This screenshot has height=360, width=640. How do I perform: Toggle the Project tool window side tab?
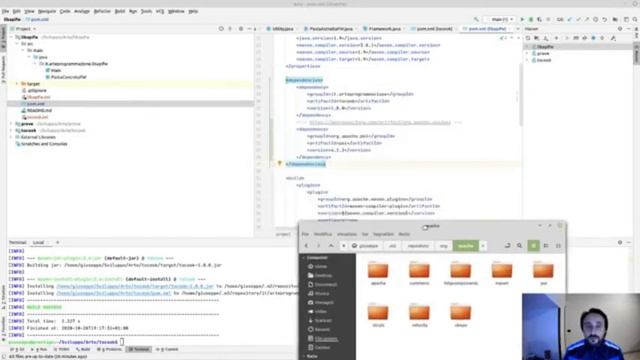click(x=3, y=39)
